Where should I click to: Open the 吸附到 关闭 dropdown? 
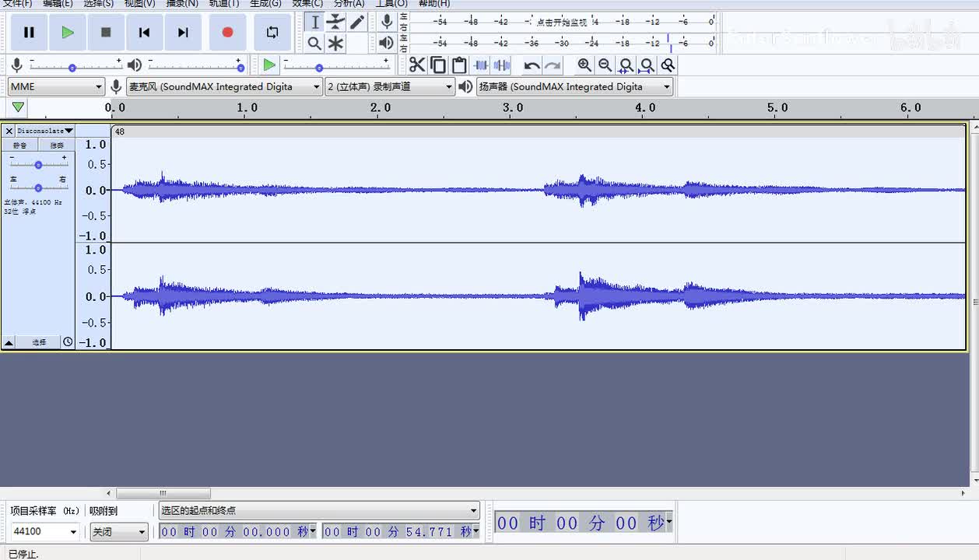tap(119, 532)
